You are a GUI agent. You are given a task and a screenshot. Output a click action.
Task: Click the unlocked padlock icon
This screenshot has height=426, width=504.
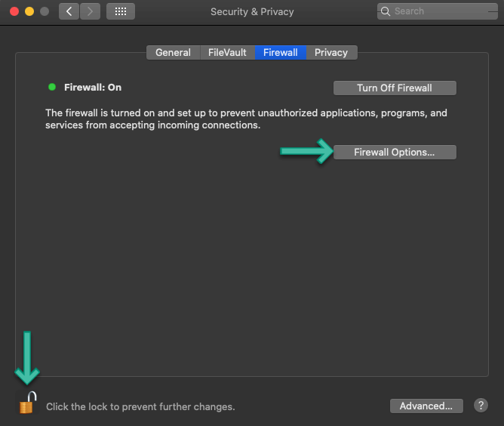tap(26, 403)
